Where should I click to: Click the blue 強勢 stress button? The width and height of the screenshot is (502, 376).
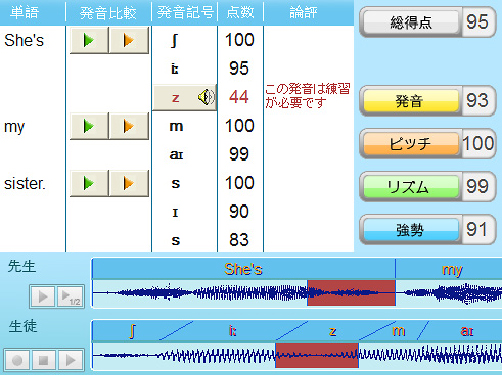(411, 230)
